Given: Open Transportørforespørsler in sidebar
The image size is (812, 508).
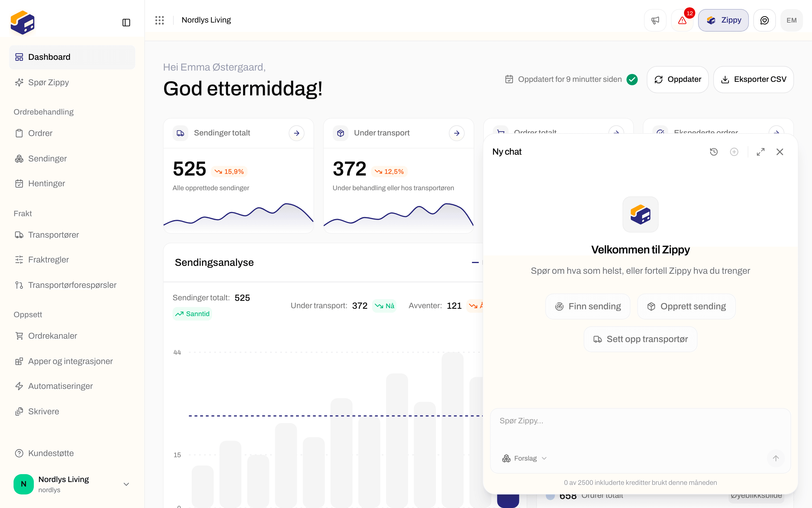Looking at the screenshot, I should pyautogui.click(x=72, y=285).
